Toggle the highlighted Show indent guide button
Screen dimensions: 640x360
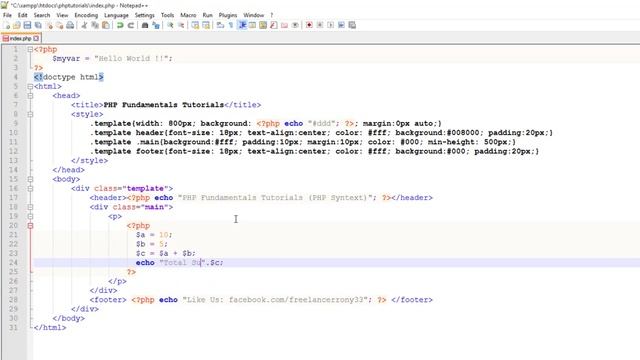coord(242,25)
